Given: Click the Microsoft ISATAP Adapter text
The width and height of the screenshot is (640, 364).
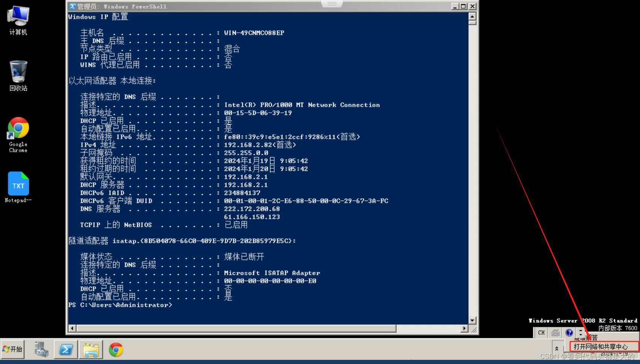Looking at the screenshot, I should point(272,273).
